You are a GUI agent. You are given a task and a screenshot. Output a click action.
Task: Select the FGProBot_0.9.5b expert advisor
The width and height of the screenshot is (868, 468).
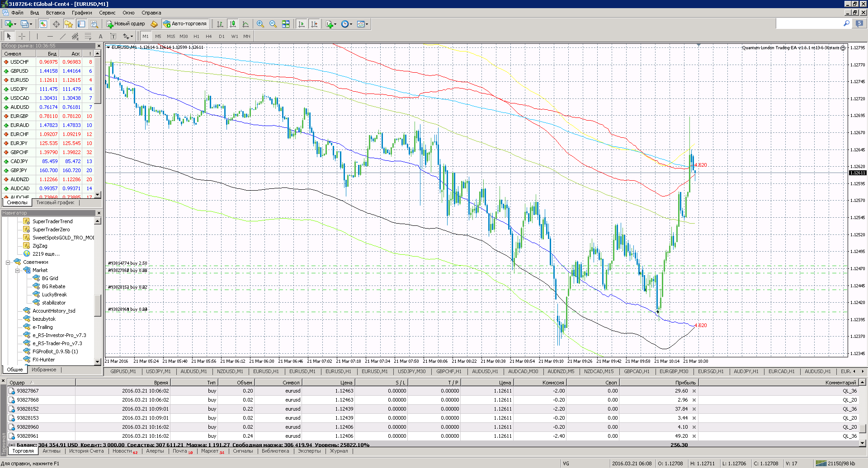[55, 351]
